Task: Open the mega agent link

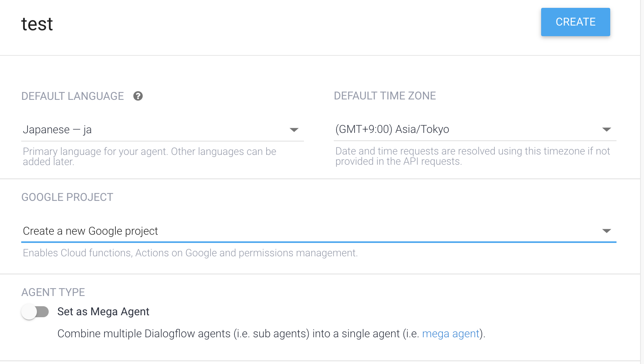Action: coord(450,334)
